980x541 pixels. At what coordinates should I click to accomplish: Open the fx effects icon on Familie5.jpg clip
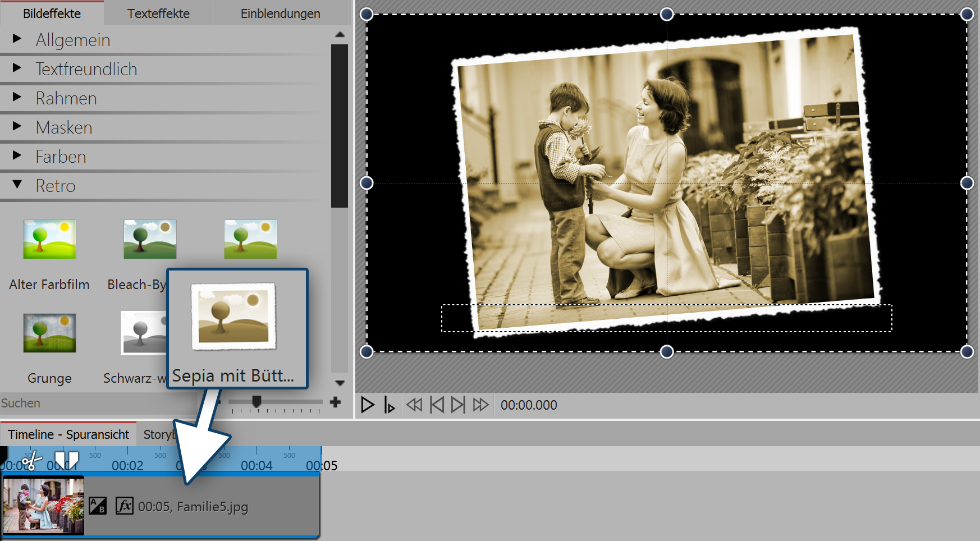[124, 506]
